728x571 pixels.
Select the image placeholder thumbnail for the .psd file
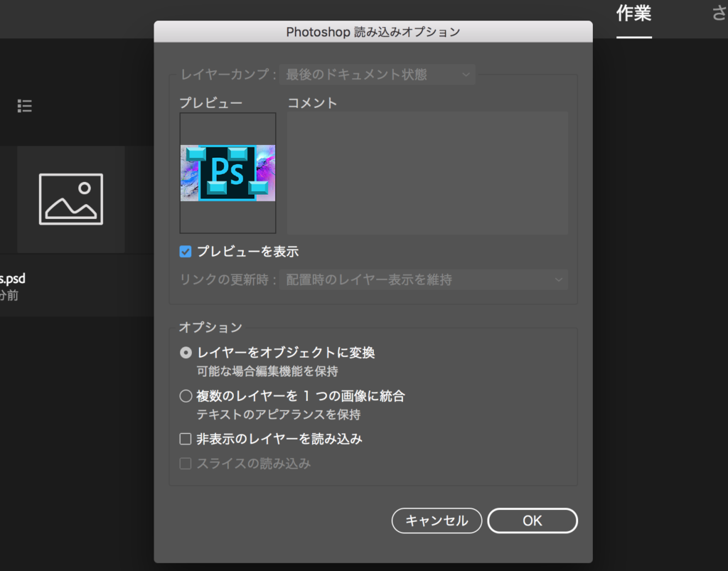pos(71,199)
